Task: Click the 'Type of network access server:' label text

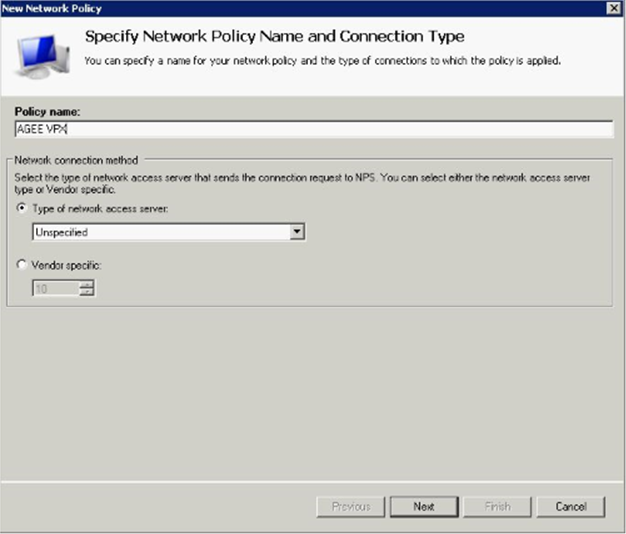Action: pos(100,209)
